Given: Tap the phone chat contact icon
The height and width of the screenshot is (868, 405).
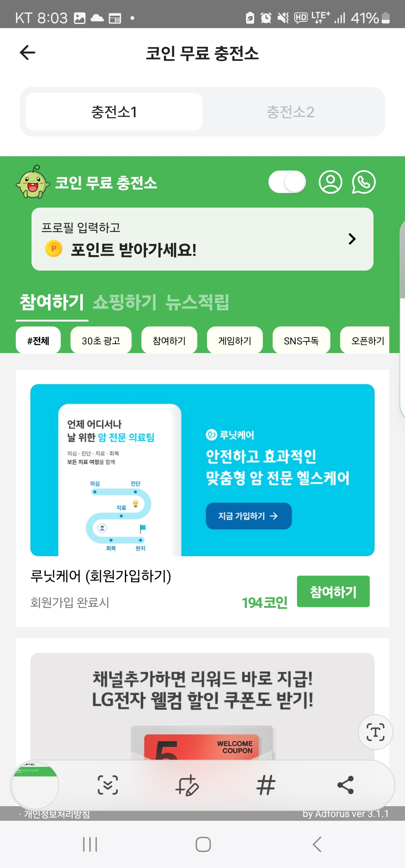Looking at the screenshot, I should [x=363, y=182].
